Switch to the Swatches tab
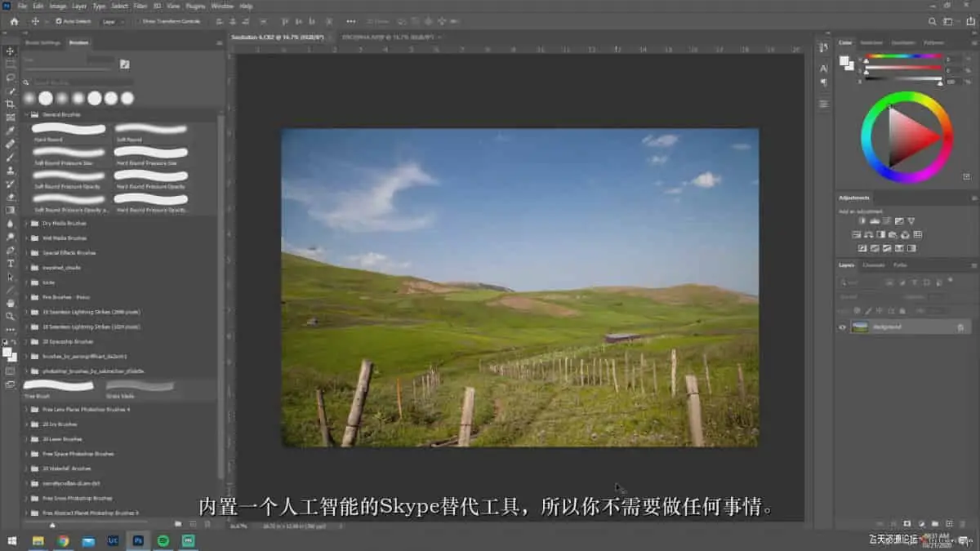The width and height of the screenshot is (980, 551). point(871,42)
